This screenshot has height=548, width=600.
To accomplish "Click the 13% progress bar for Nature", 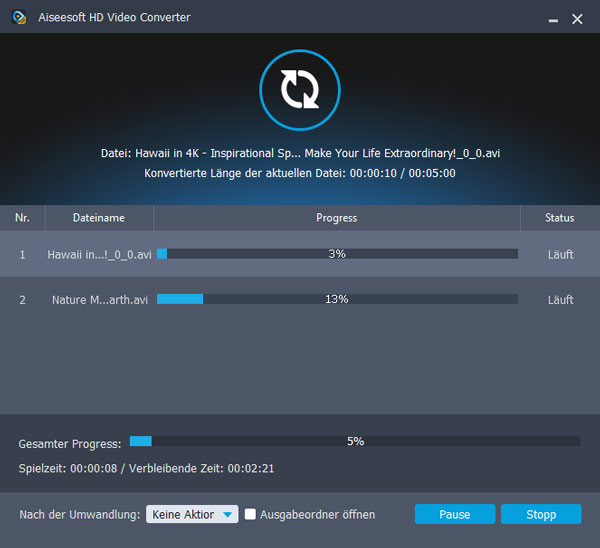I will pyautogui.click(x=337, y=299).
